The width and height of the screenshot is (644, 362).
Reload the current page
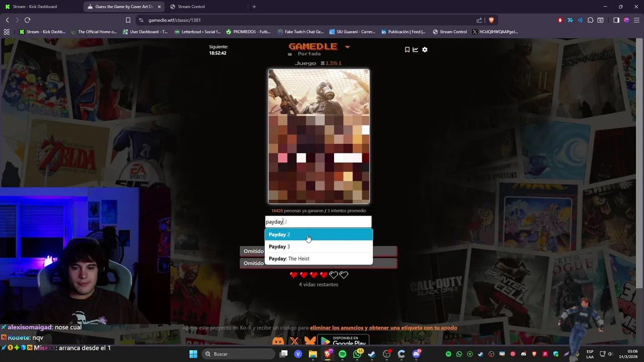(27, 20)
